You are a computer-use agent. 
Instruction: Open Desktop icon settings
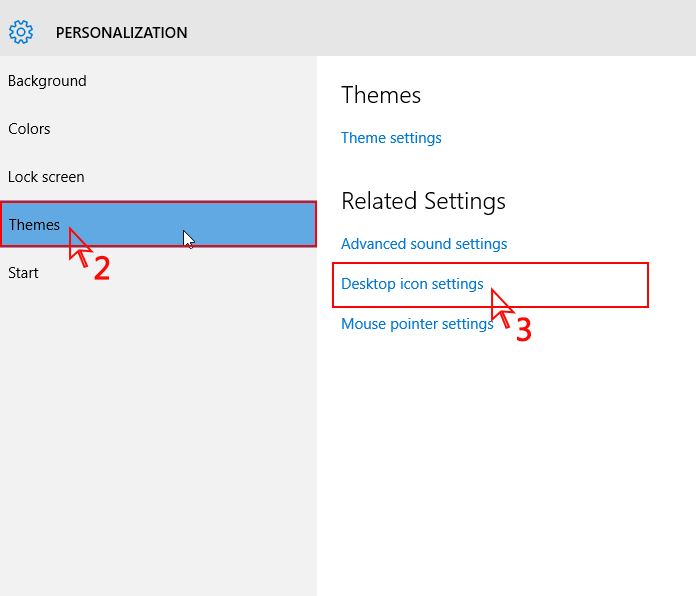412,284
